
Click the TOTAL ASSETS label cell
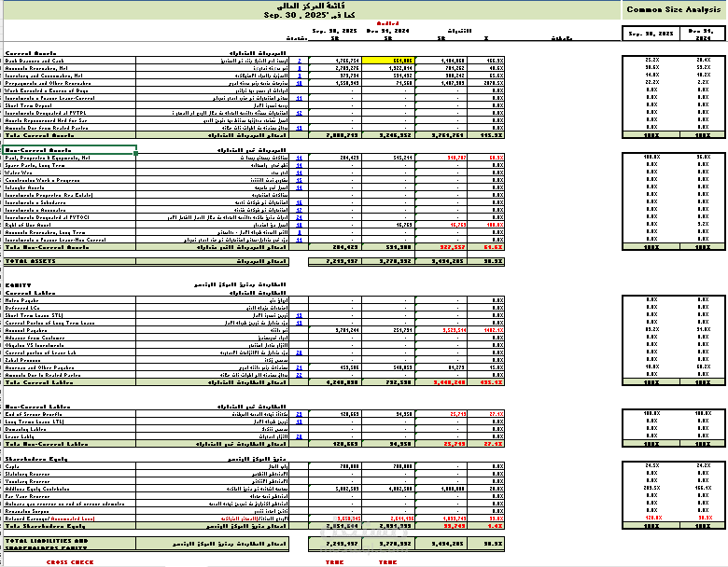70,261
